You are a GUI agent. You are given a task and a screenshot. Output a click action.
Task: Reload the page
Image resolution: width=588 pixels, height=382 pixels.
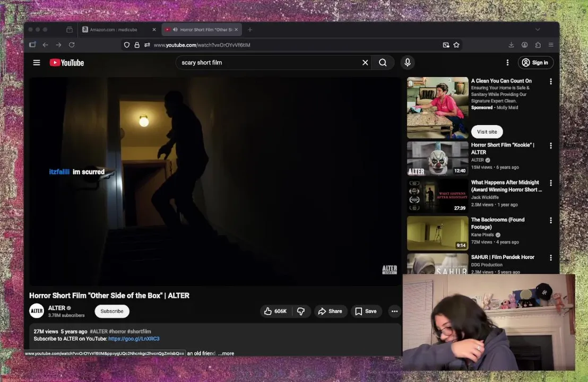point(72,45)
